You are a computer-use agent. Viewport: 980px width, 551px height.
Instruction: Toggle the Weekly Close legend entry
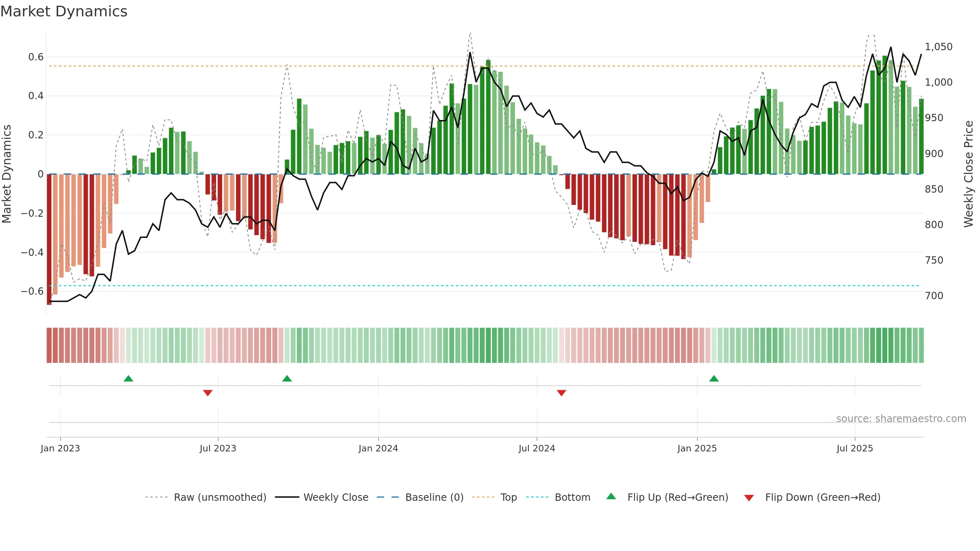point(322,497)
